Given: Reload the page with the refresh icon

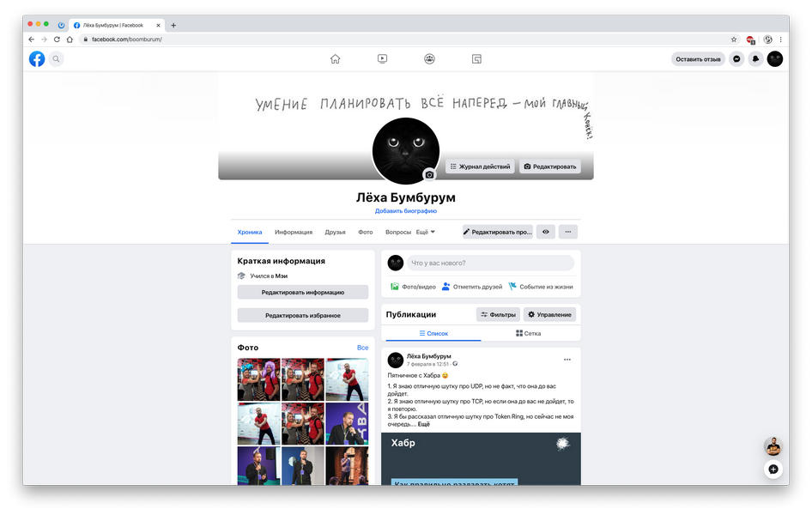Looking at the screenshot, I should pos(57,39).
